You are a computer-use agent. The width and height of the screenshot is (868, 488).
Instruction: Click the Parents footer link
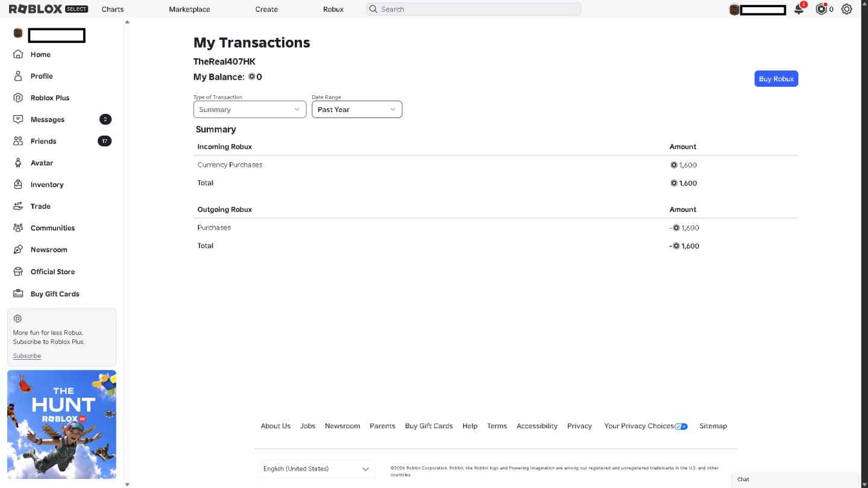382,426
